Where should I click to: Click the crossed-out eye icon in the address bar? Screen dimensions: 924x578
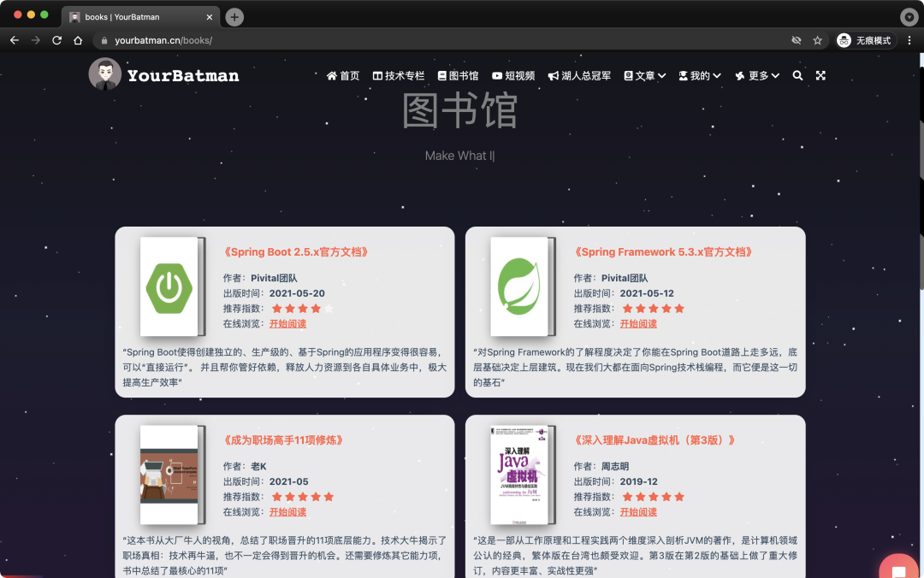(797, 40)
